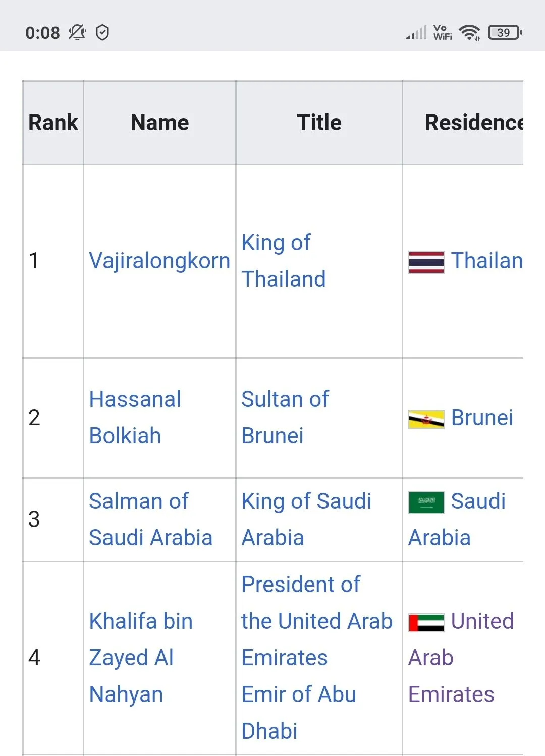Open the Vajiralongkorn link

click(x=159, y=261)
